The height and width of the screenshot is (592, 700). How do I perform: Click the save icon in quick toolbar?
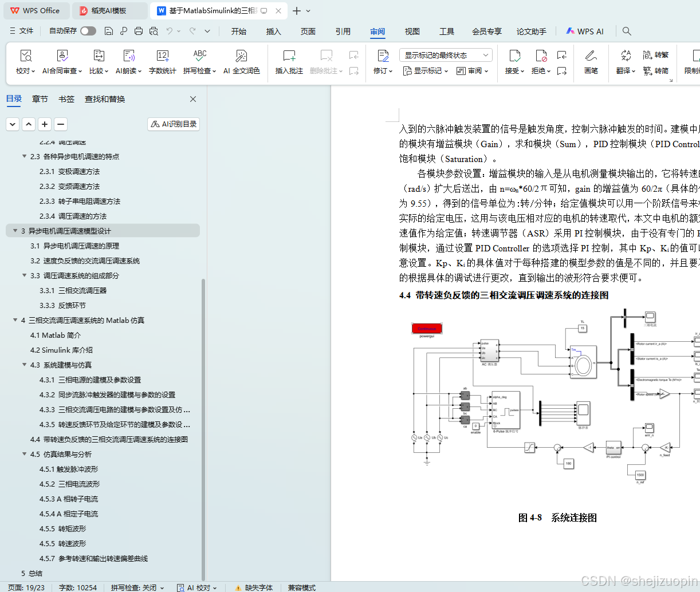tap(109, 31)
